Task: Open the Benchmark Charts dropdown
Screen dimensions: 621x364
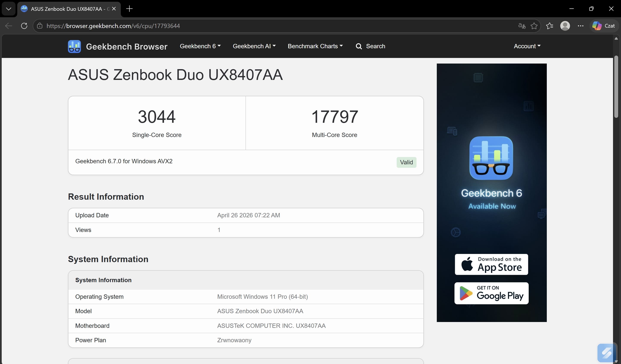Action: click(315, 46)
